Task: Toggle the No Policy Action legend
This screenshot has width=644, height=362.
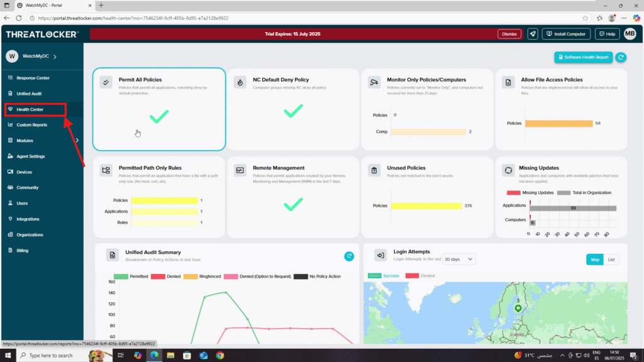Action: 317,277
